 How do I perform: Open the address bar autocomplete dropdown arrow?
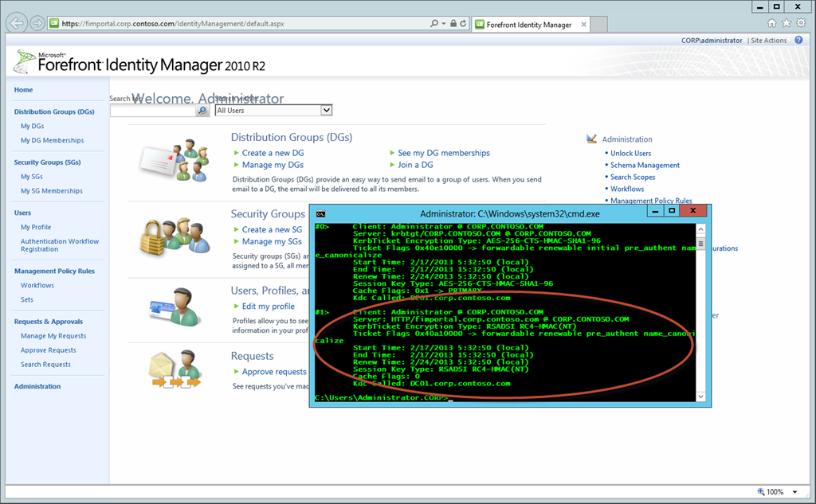(443, 23)
